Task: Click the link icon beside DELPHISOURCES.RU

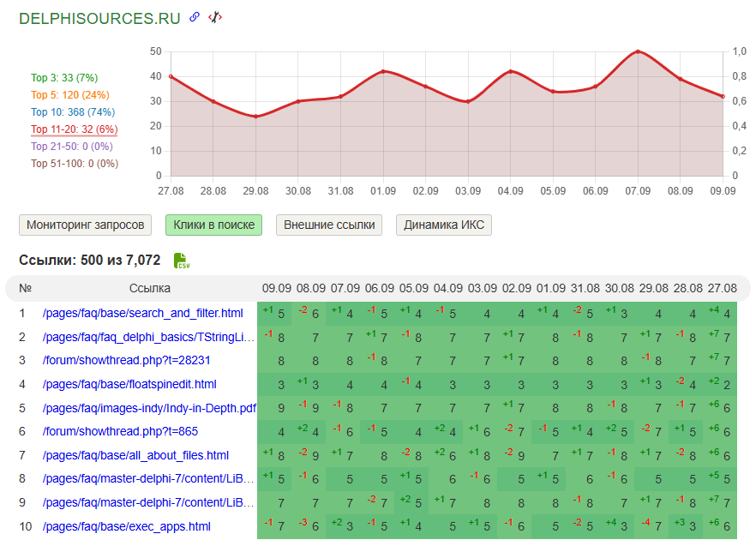Action: pyautogui.click(x=195, y=17)
